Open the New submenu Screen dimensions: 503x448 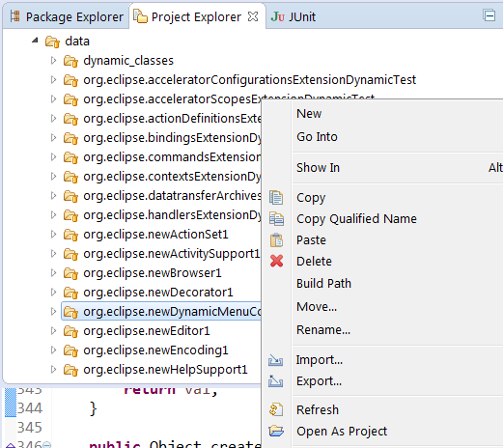coord(309,114)
